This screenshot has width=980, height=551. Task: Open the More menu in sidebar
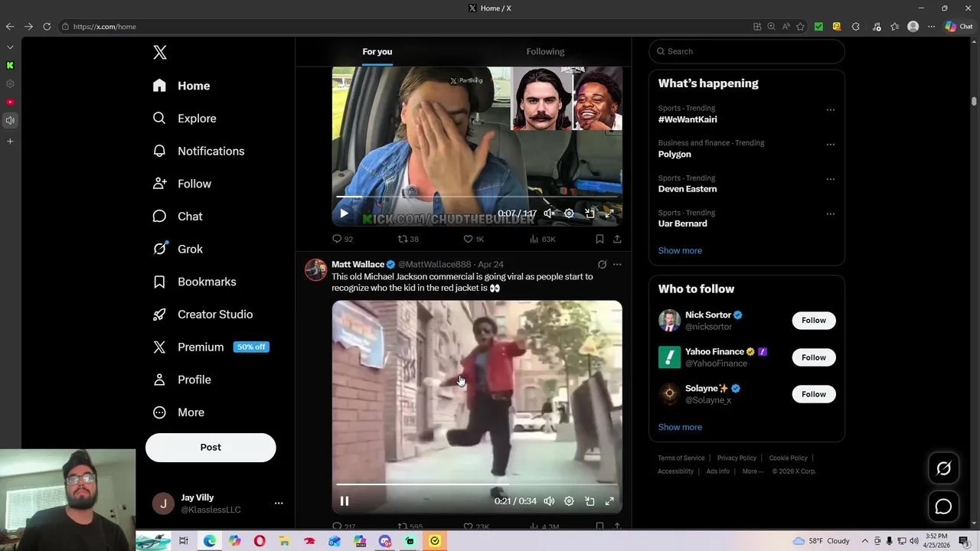178,412
